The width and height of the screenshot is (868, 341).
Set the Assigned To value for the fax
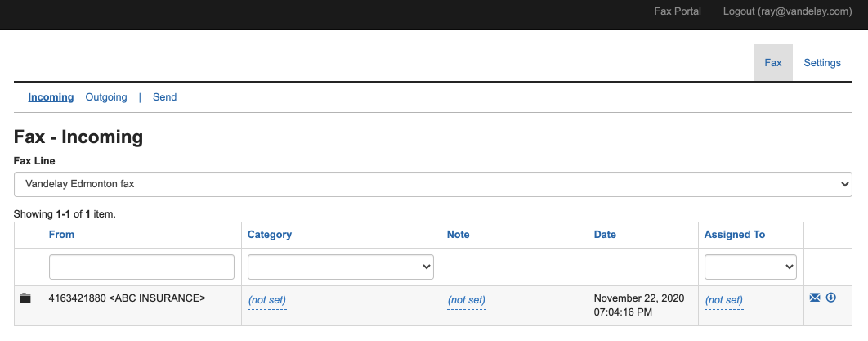click(x=723, y=300)
